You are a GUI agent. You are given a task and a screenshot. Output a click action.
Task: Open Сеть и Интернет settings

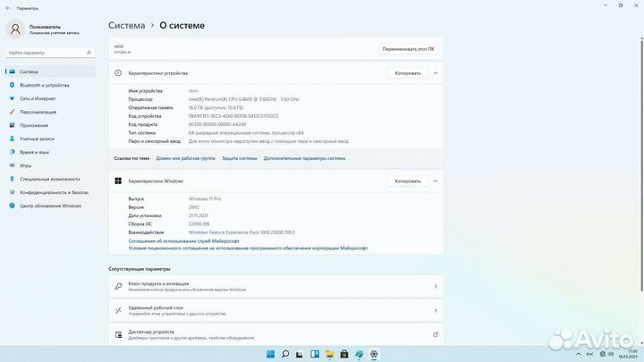(x=50, y=98)
